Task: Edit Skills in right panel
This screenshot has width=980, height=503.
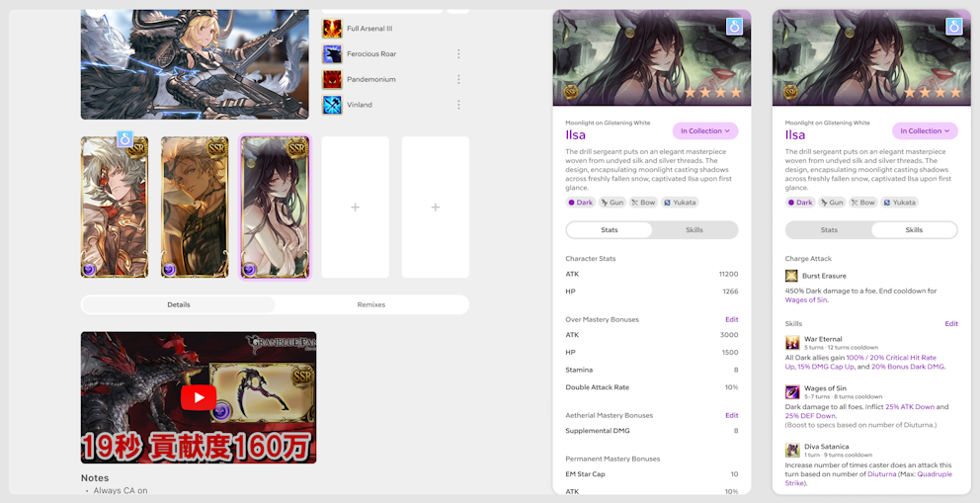Action: pos(951,324)
